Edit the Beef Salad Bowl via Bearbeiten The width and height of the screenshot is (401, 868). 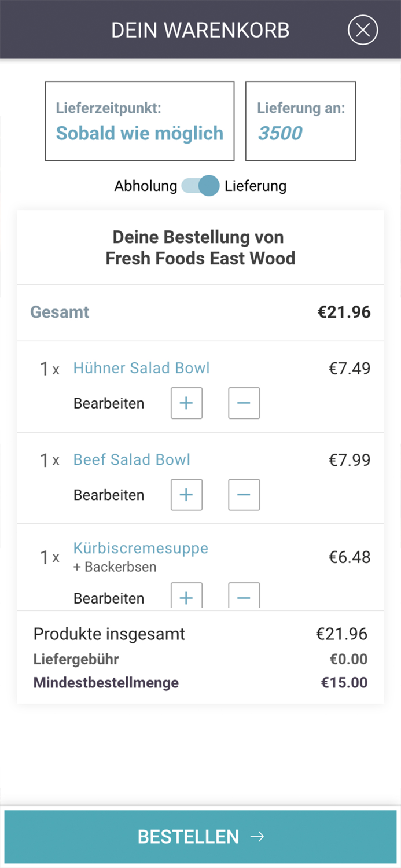coord(108,495)
